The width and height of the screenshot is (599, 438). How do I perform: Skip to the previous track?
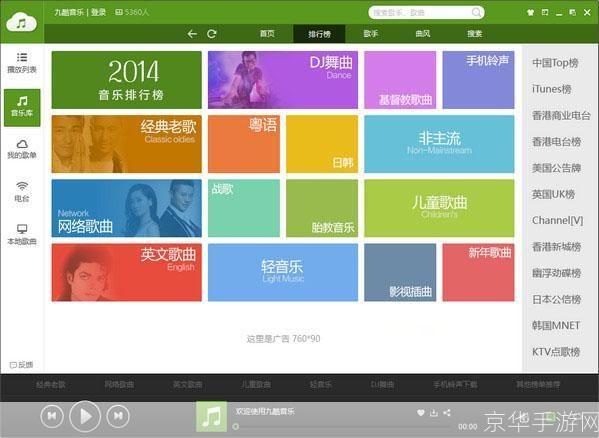click(52, 416)
